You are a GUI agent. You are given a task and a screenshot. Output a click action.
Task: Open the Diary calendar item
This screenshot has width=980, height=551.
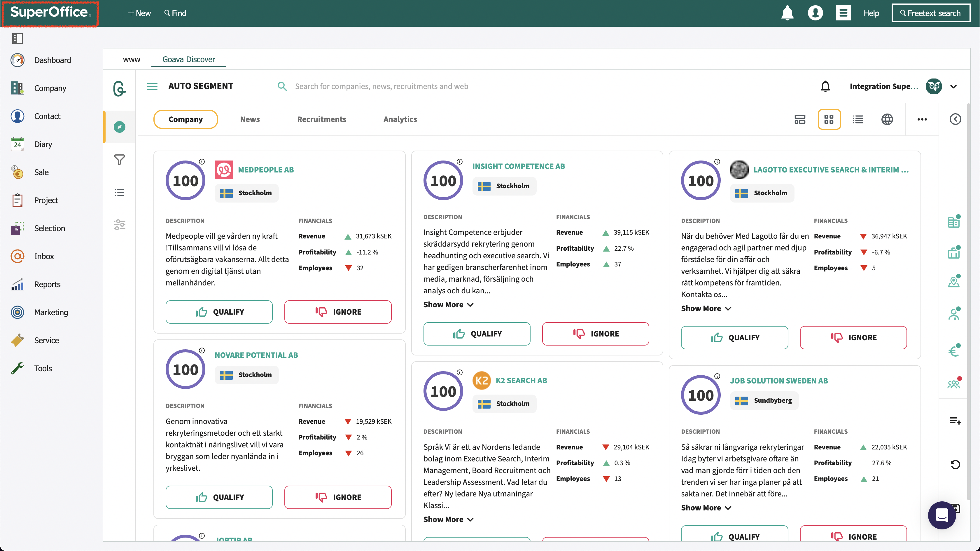click(32, 144)
